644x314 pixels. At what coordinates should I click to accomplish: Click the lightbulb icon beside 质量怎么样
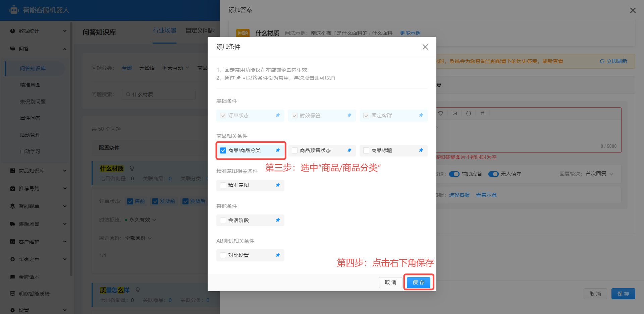coord(138,290)
